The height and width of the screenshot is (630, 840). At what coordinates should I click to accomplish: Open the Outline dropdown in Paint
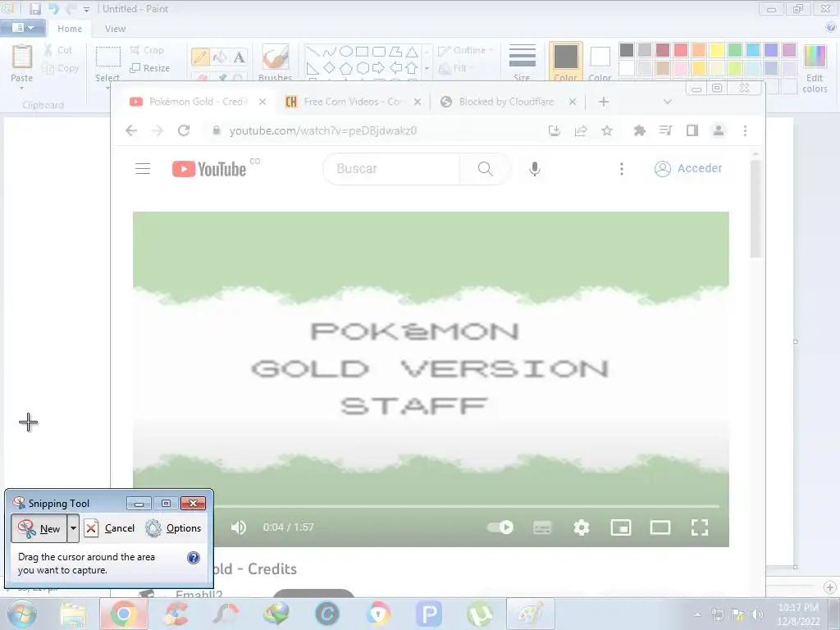point(465,50)
